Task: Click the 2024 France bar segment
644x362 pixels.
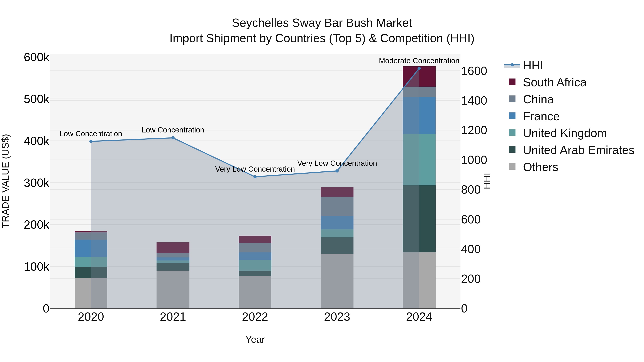Action: tap(419, 116)
